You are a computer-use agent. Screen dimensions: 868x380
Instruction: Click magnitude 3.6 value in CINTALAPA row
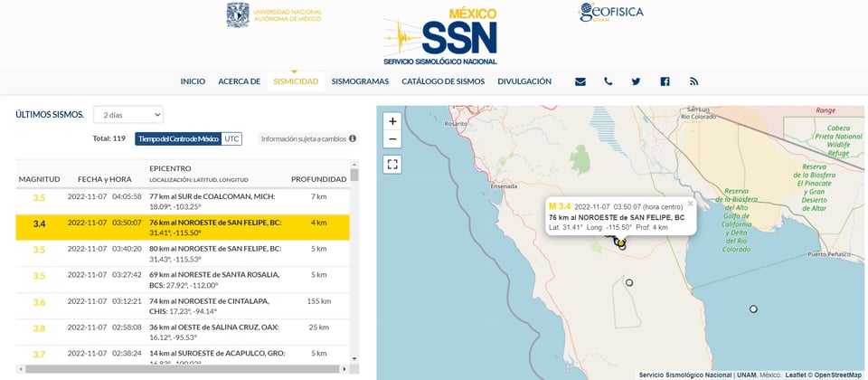tap(39, 302)
